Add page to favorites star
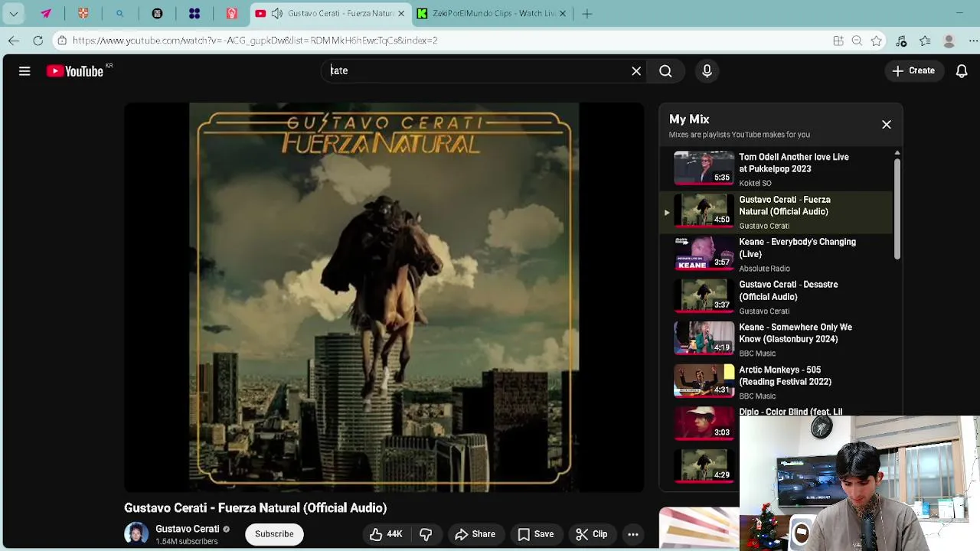This screenshot has width=980, height=551. [x=877, y=41]
